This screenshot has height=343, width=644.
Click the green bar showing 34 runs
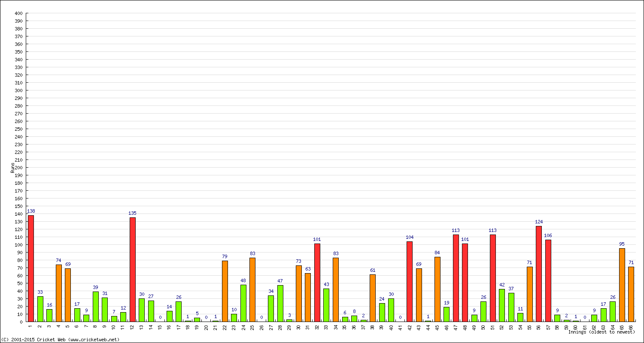[271, 309]
